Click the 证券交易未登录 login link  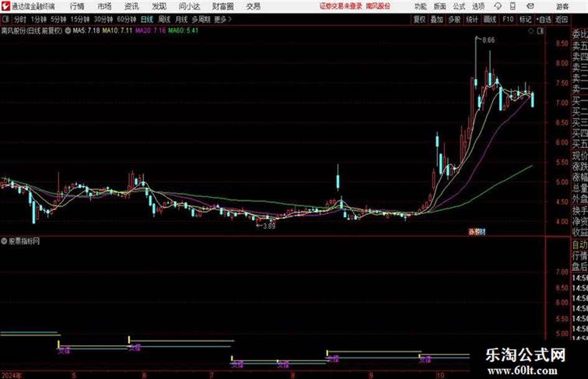pyautogui.click(x=341, y=6)
